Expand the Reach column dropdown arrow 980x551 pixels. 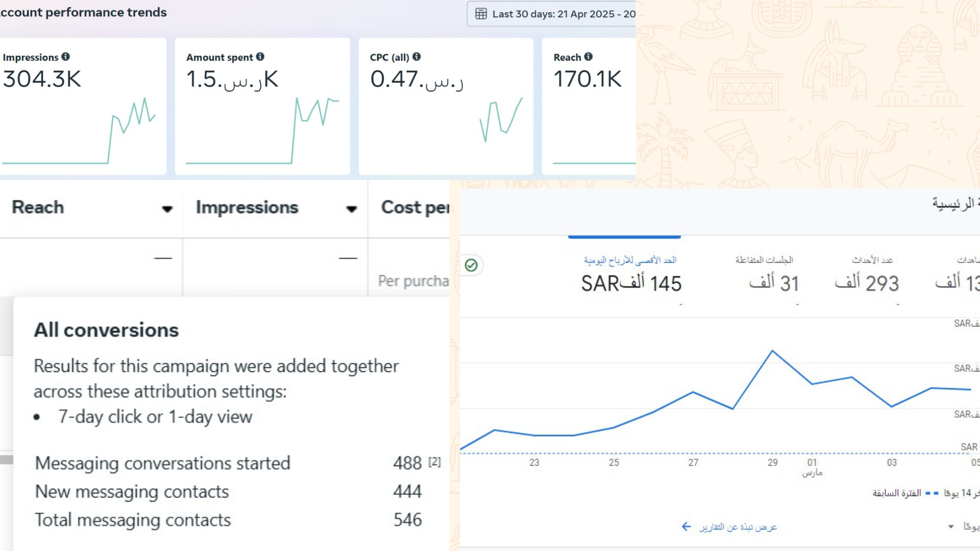click(x=167, y=209)
